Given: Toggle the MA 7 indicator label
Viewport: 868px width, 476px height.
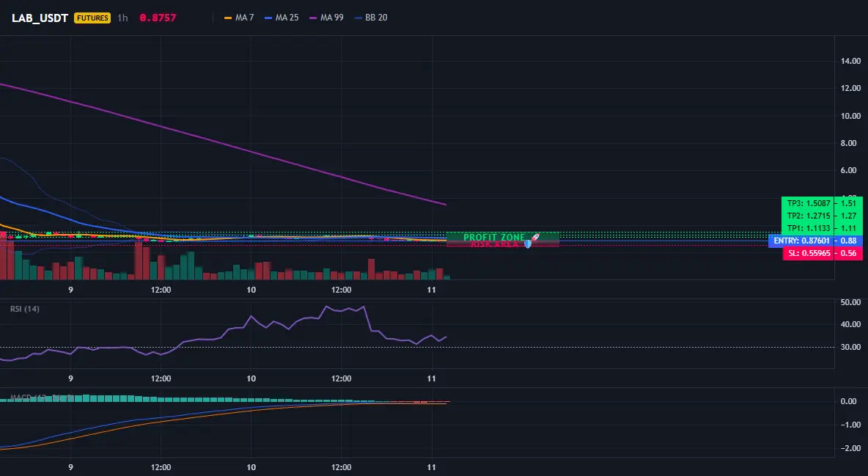Looking at the screenshot, I should point(244,18).
